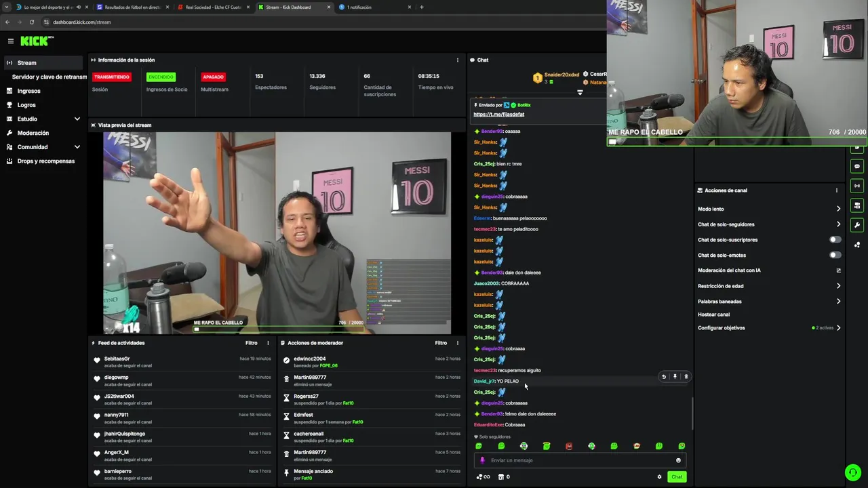Select Stream in left sidebar

tap(43, 63)
